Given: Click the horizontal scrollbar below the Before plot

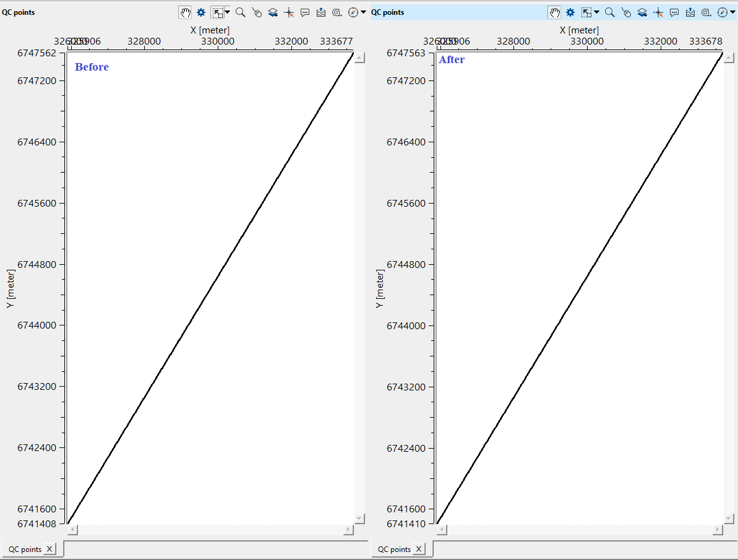Looking at the screenshot, I should point(210,530).
